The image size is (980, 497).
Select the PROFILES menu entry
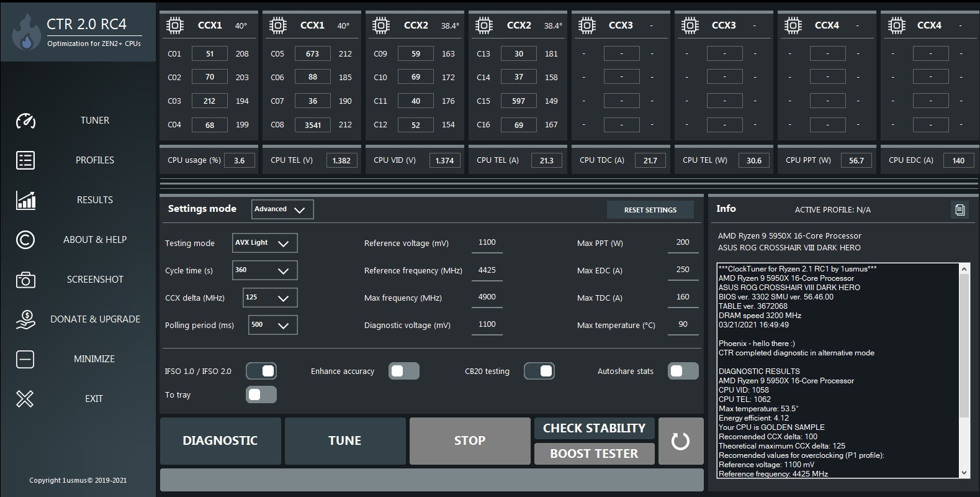pyautogui.click(x=94, y=160)
